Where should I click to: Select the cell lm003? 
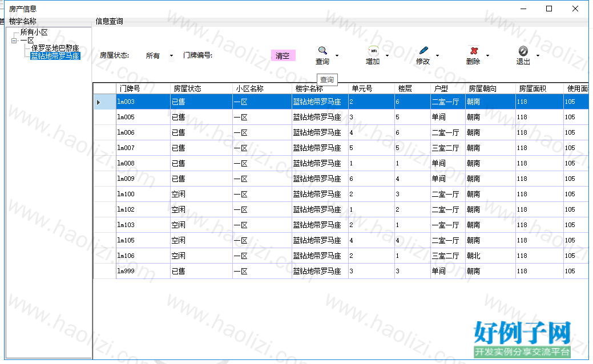pos(143,102)
